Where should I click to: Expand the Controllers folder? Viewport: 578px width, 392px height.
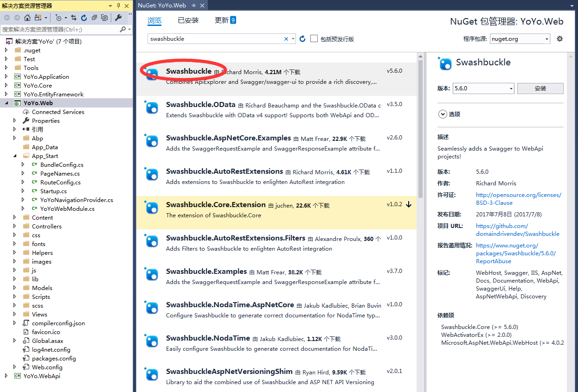[x=15, y=226]
